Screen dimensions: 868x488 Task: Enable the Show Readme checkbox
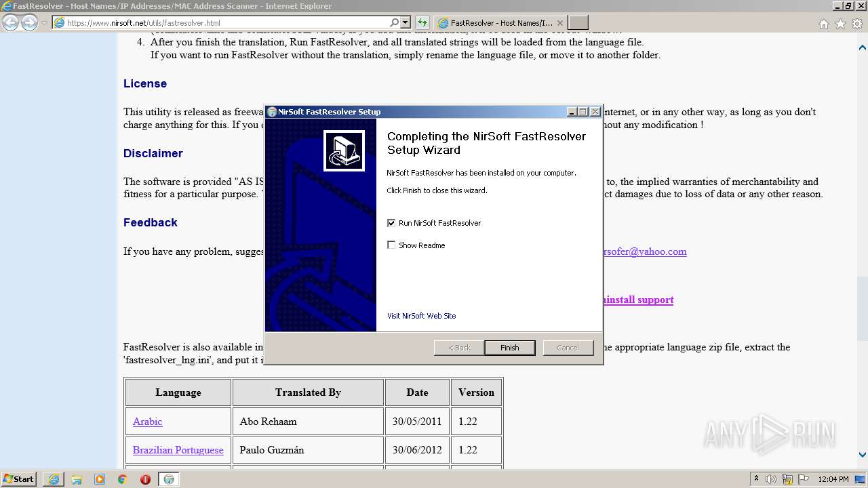pyautogui.click(x=391, y=245)
